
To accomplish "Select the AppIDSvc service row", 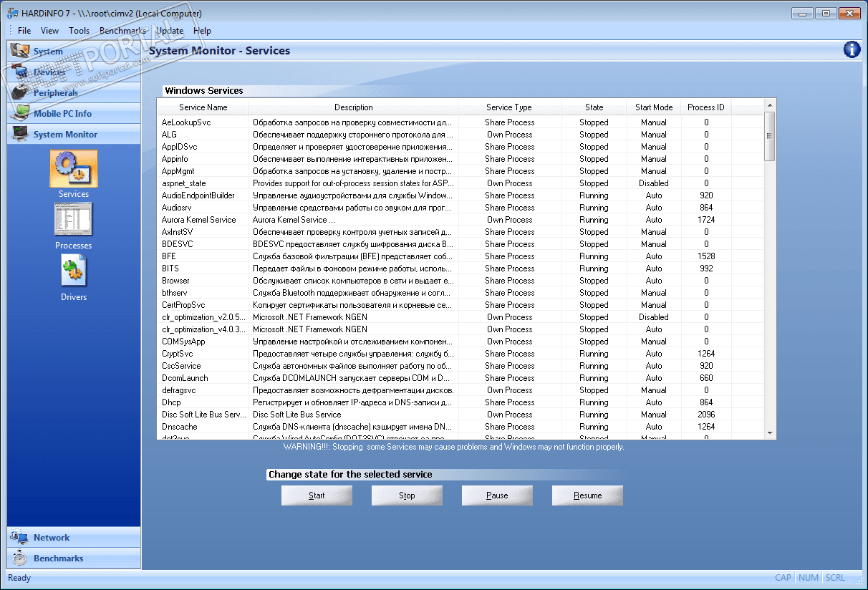I will point(460,147).
